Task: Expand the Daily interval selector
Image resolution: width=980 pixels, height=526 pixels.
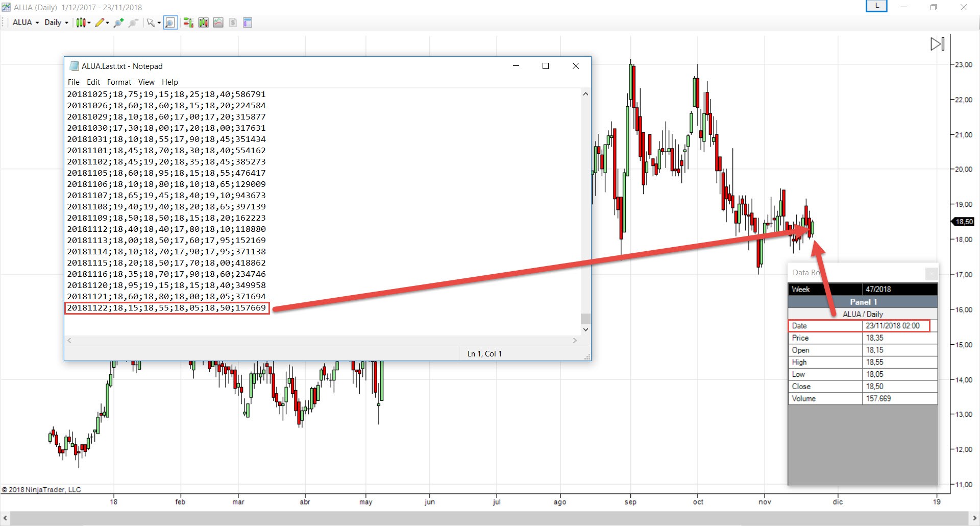Action: (x=56, y=22)
